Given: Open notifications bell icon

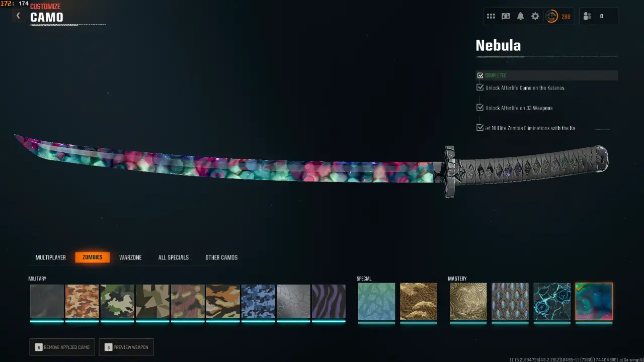Looking at the screenshot, I should [520, 16].
